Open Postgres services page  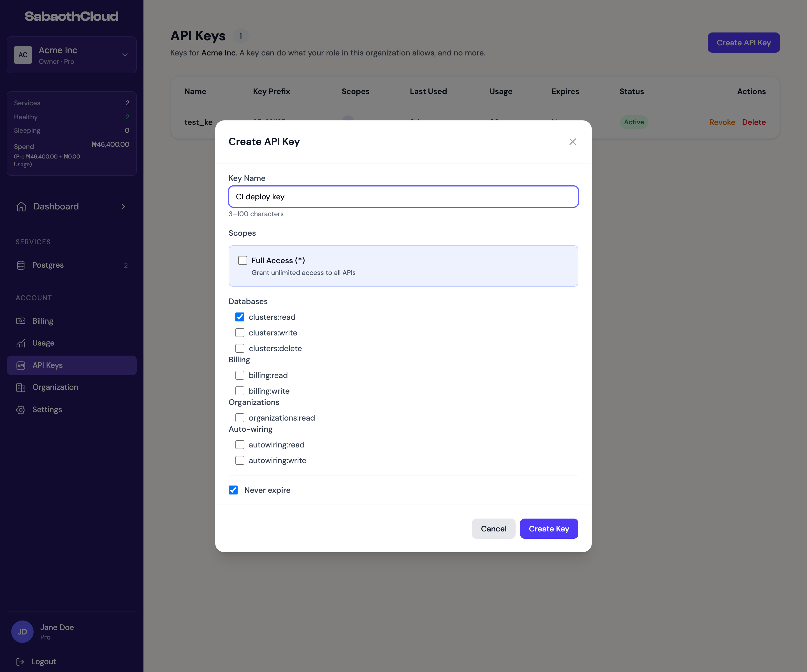pyautogui.click(x=71, y=265)
